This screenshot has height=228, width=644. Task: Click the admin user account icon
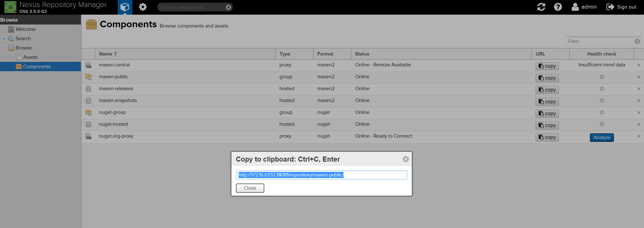point(575,7)
